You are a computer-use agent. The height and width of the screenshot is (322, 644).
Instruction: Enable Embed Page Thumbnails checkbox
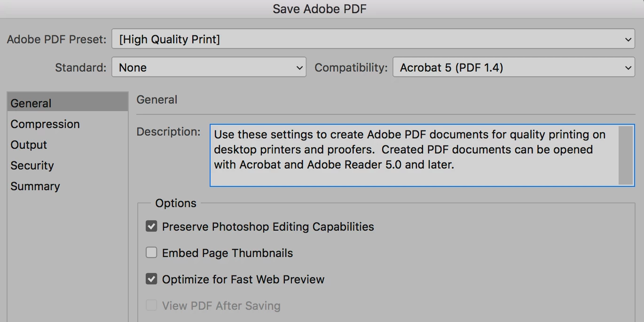151,253
